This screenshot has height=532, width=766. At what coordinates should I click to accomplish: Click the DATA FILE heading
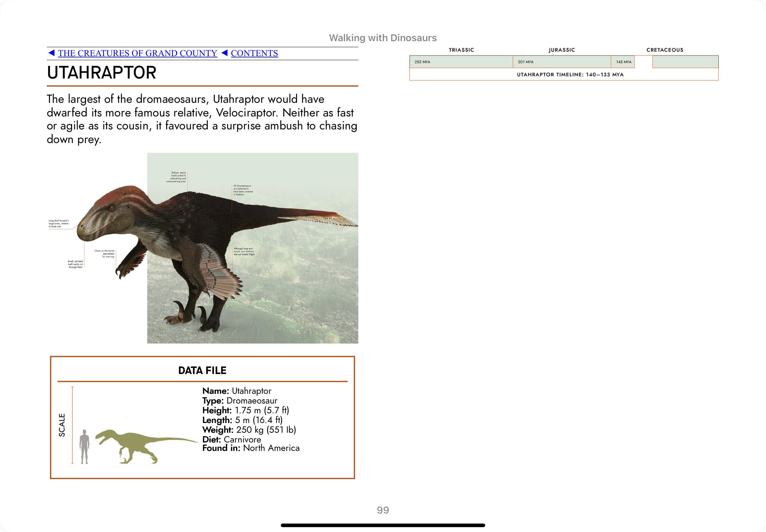pyautogui.click(x=202, y=370)
